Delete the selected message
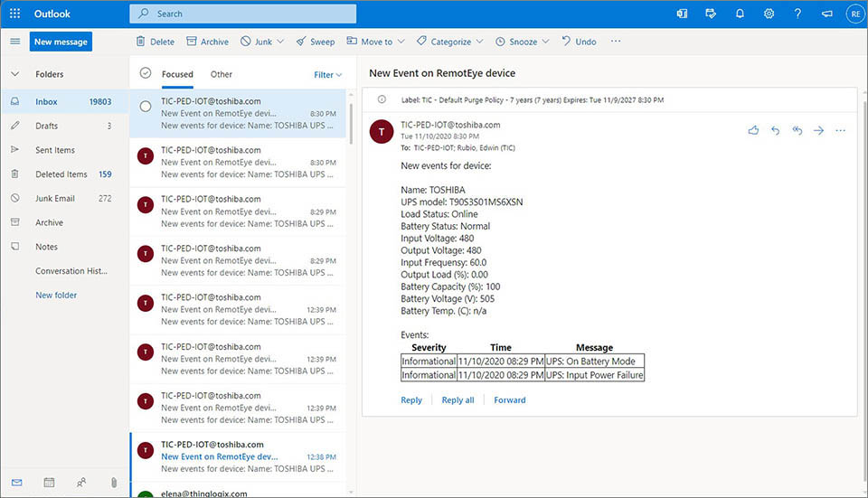The image size is (868, 498). (x=155, y=42)
